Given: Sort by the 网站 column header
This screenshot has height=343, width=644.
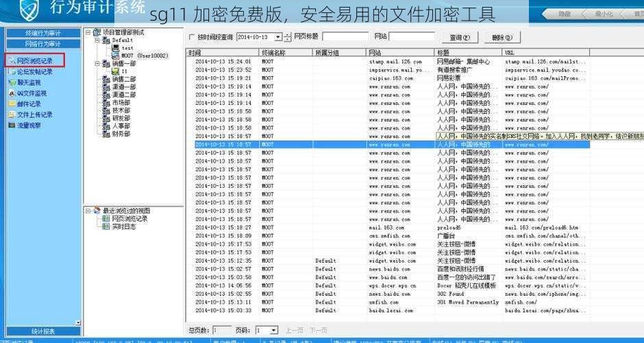Looking at the screenshot, I should coord(400,53).
